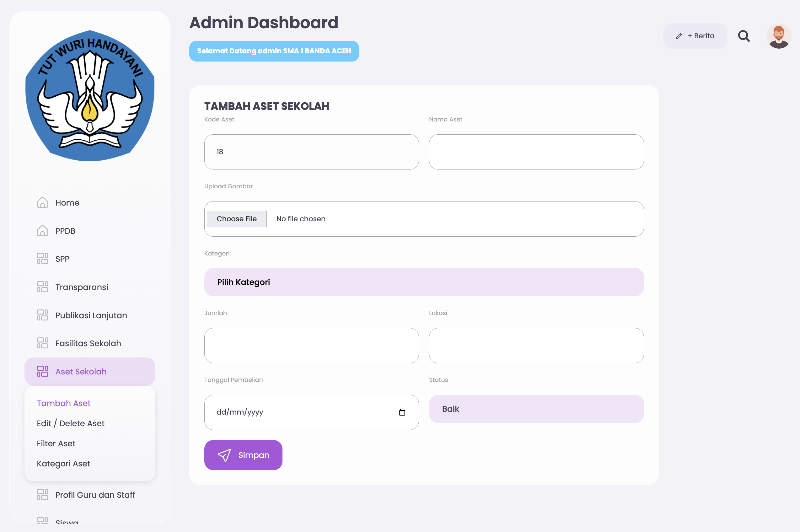The height and width of the screenshot is (532, 800).
Task: Click the Transparansi sidebar icon
Action: tap(42, 287)
